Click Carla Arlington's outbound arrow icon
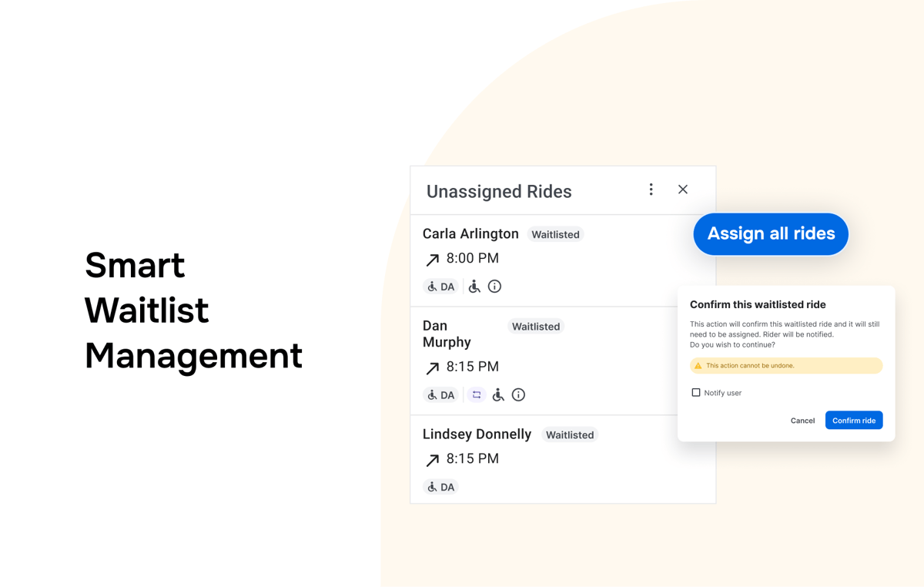Screen dimensions: 924x587 pos(433,260)
